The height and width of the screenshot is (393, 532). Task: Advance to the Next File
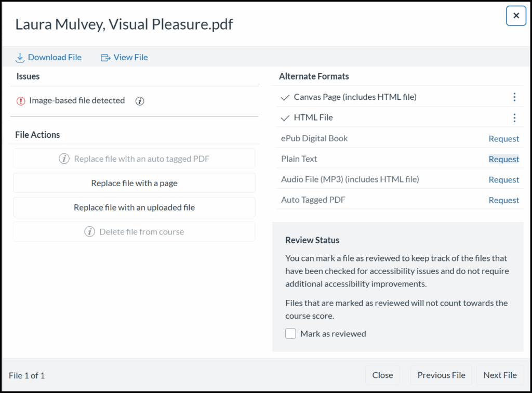coord(500,375)
